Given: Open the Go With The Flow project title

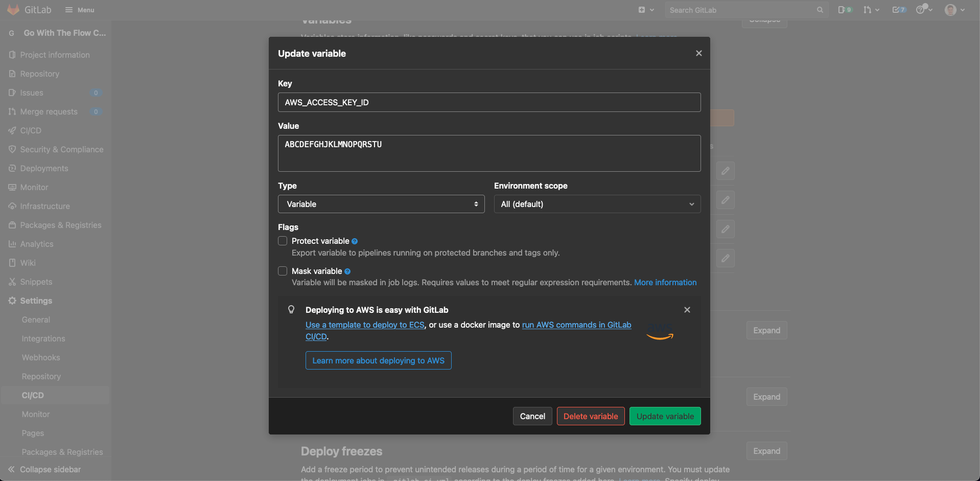Looking at the screenshot, I should point(64,33).
